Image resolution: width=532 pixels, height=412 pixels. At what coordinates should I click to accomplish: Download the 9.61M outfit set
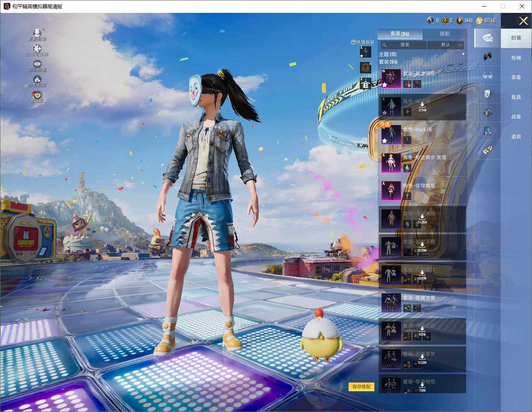(x=422, y=331)
